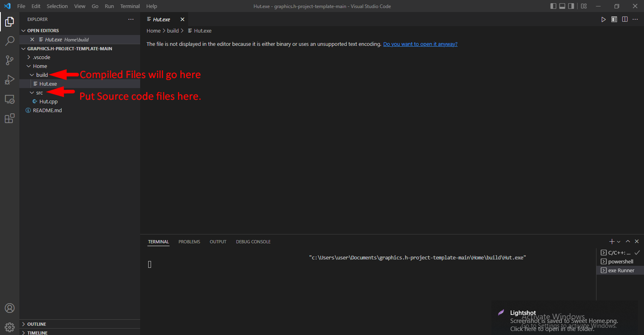Switch to the OUTPUT panel tab

(x=218, y=242)
